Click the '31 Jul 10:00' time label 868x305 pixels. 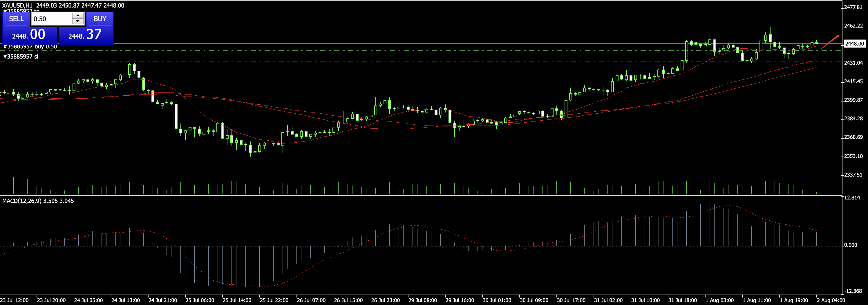tap(645, 300)
